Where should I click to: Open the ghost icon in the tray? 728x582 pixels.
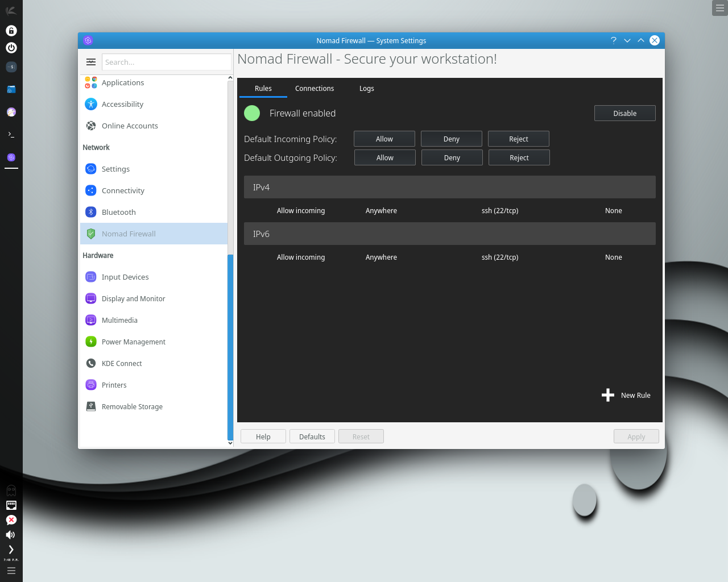(x=11, y=490)
